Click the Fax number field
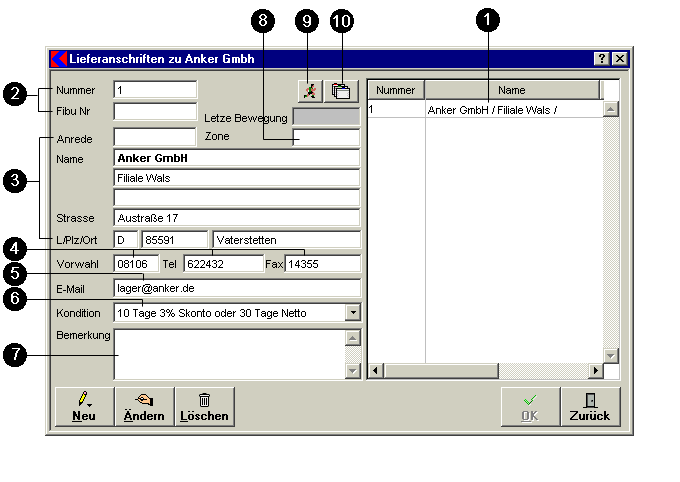The image size is (680, 482). 322,265
